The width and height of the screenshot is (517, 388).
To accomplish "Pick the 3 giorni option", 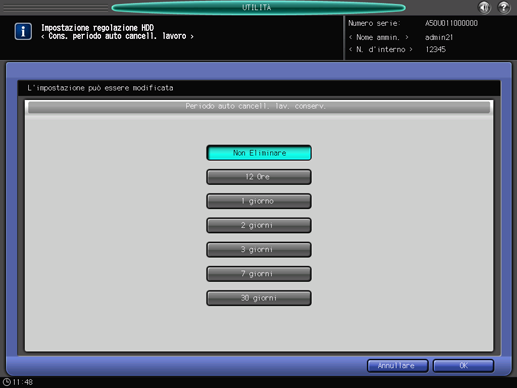I will [x=259, y=250].
